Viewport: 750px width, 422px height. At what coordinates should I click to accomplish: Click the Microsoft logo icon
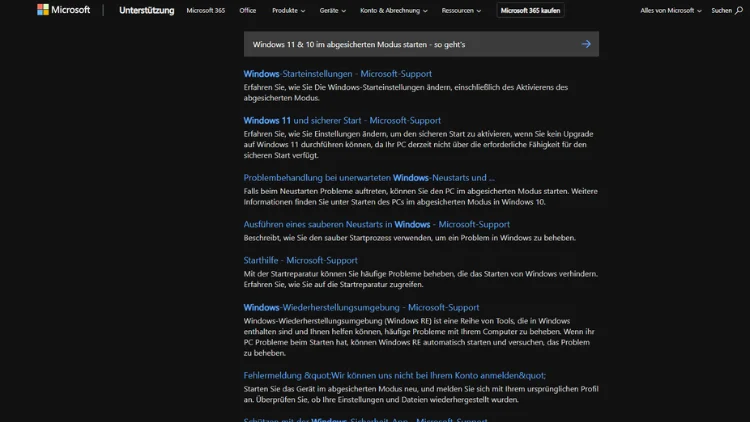43,10
